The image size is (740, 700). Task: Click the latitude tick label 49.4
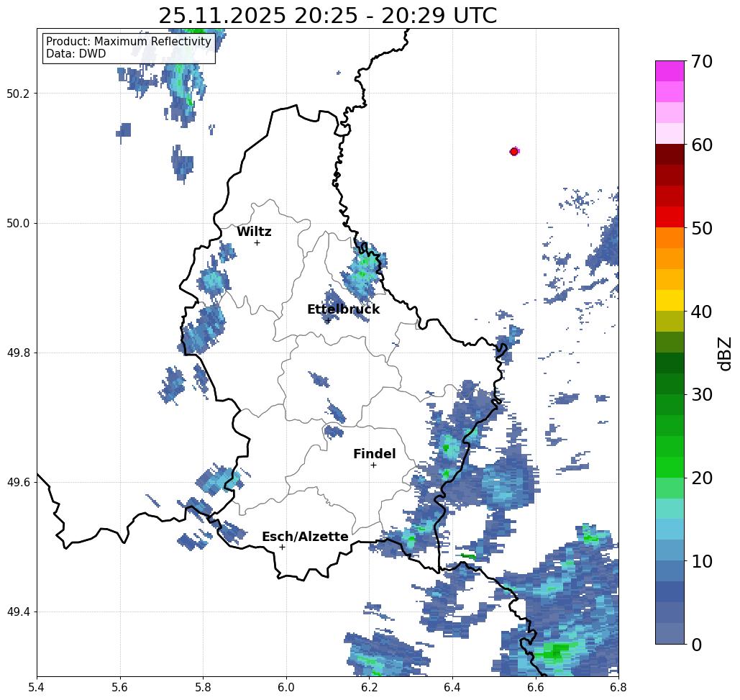pos(17,612)
